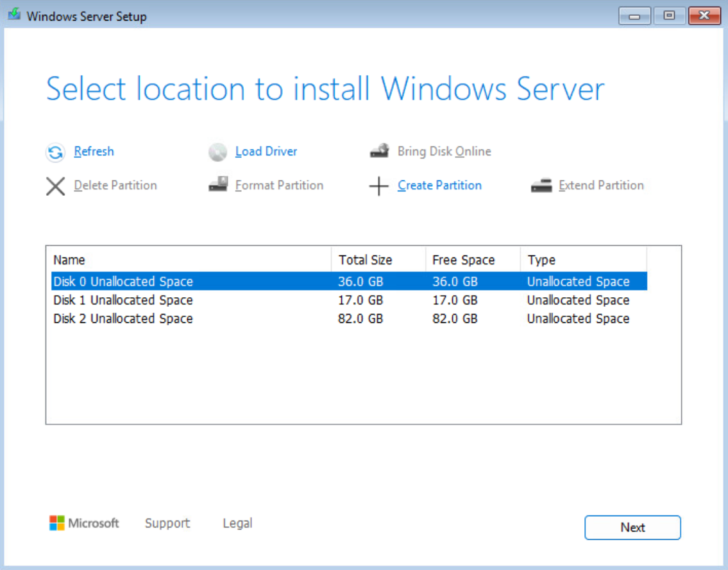
Task: Click the 36.0 GB free space cell
Action: 455,282
